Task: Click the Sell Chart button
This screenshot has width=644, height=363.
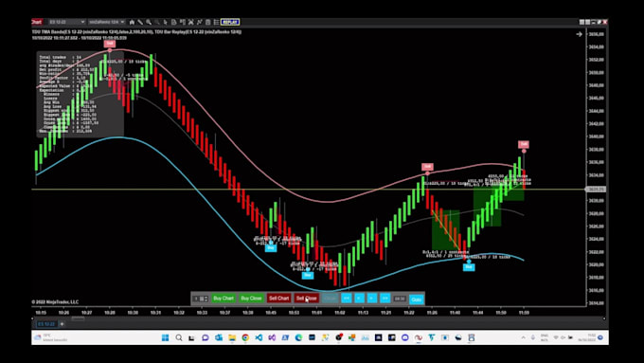Action: (x=278, y=298)
